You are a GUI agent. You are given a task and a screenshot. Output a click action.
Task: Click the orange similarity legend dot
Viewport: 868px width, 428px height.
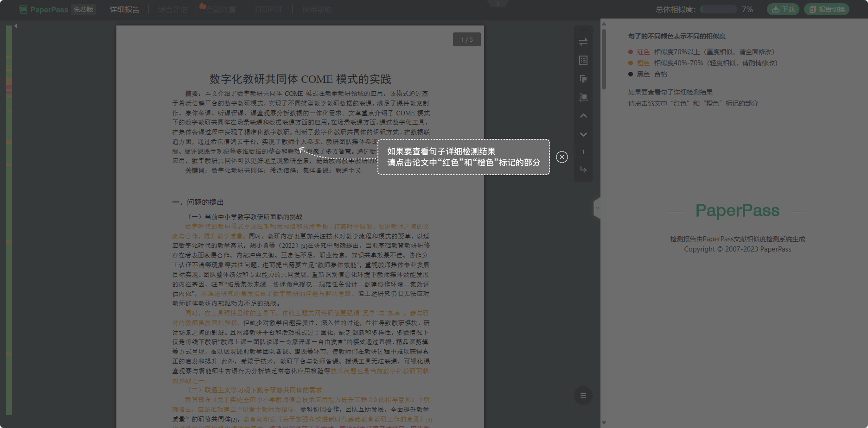(x=631, y=63)
